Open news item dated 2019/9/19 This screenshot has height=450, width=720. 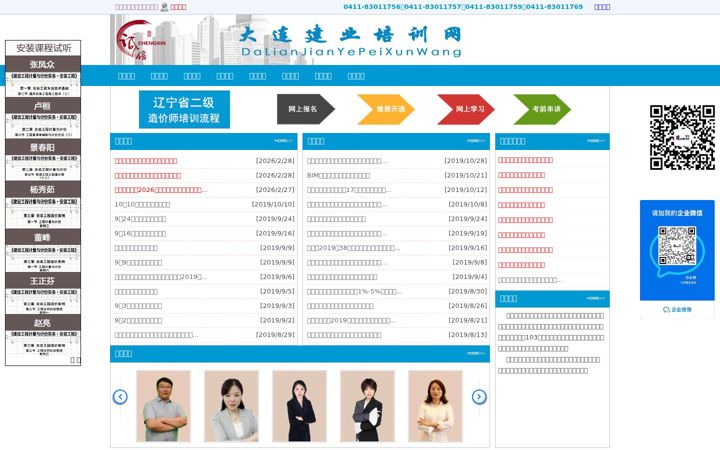pyautogui.click(x=347, y=234)
